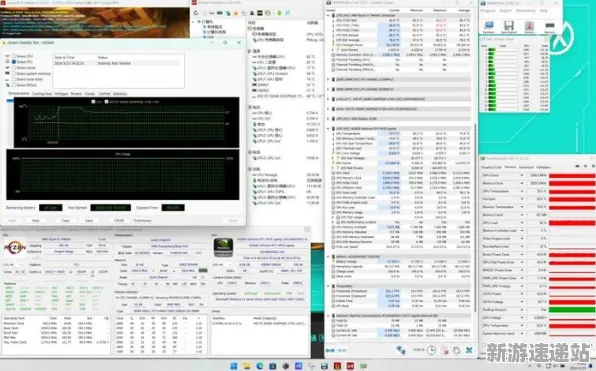
Task: Click the blue arrows icon in sensor footer
Action: [330, 350]
